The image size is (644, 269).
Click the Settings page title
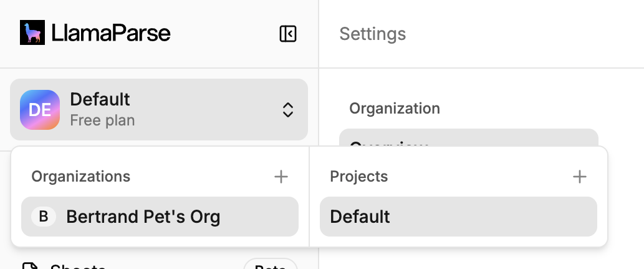pyautogui.click(x=372, y=34)
